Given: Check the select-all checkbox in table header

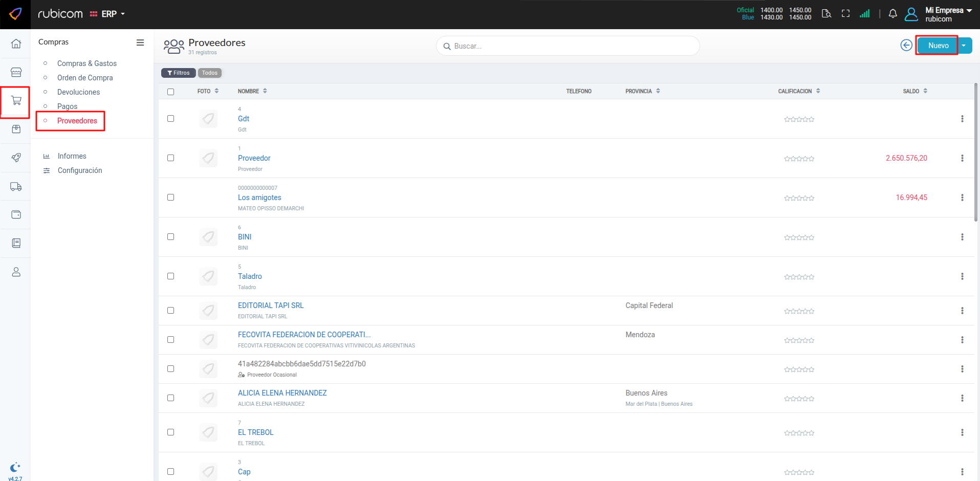Looking at the screenshot, I should pos(170,92).
